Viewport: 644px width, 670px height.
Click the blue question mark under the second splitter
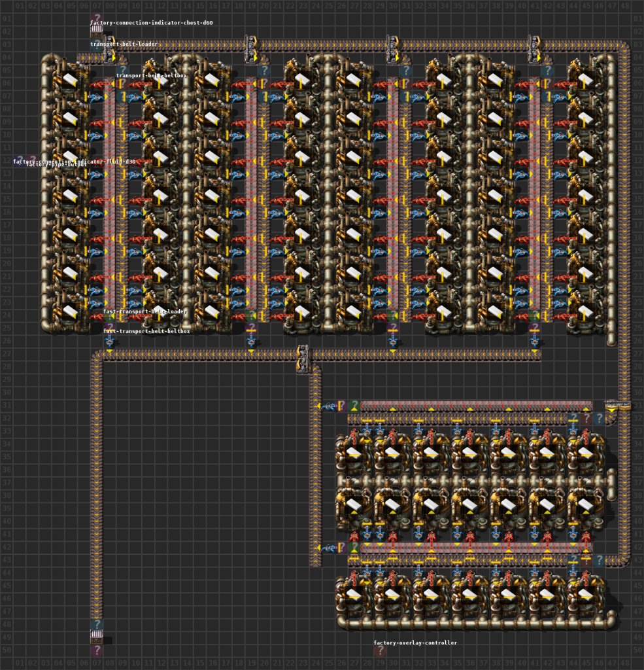(264, 70)
